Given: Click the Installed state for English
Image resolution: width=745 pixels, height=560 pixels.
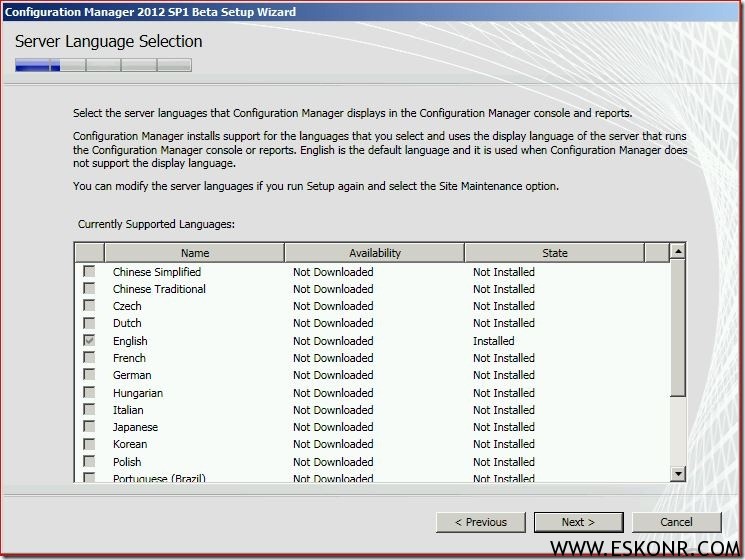Looking at the screenshot, I should click(493, 341).
